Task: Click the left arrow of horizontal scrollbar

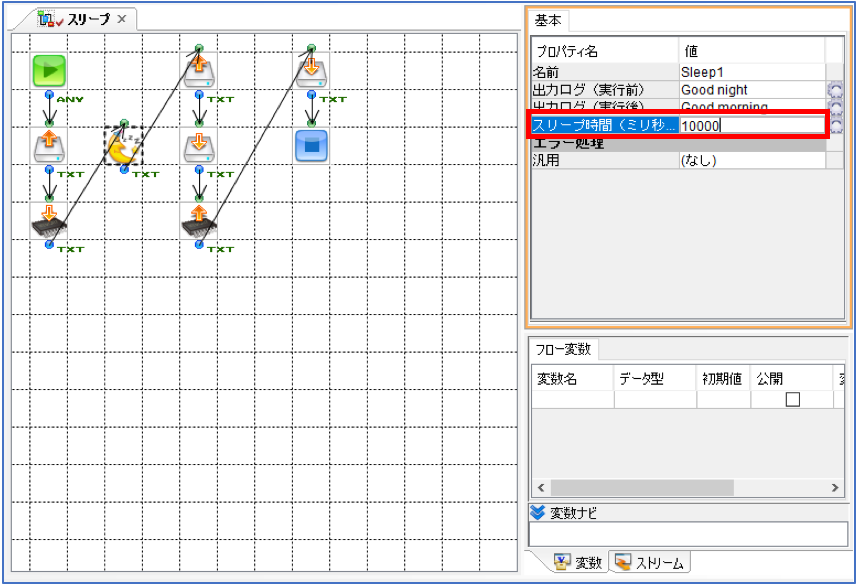Action: [x=541, y=488]
